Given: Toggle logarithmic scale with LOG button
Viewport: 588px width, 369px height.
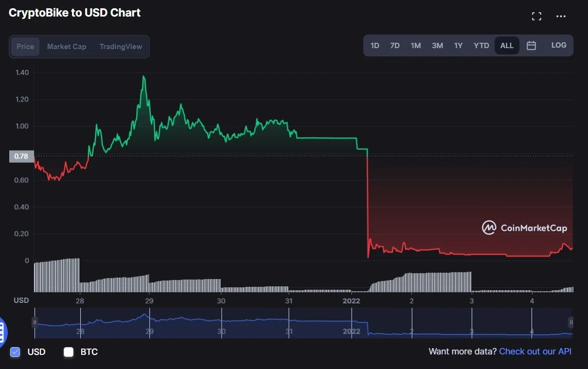Looking at the screenshot, I should [558, 45].
